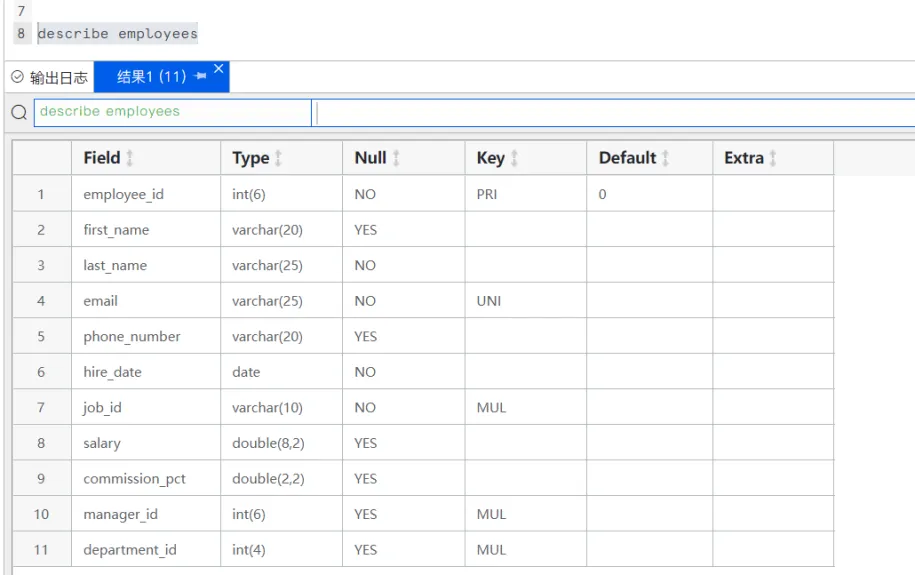Select row number 7 header
The width and height of the screenshot is (915, 575).
[x=41, y=407]
